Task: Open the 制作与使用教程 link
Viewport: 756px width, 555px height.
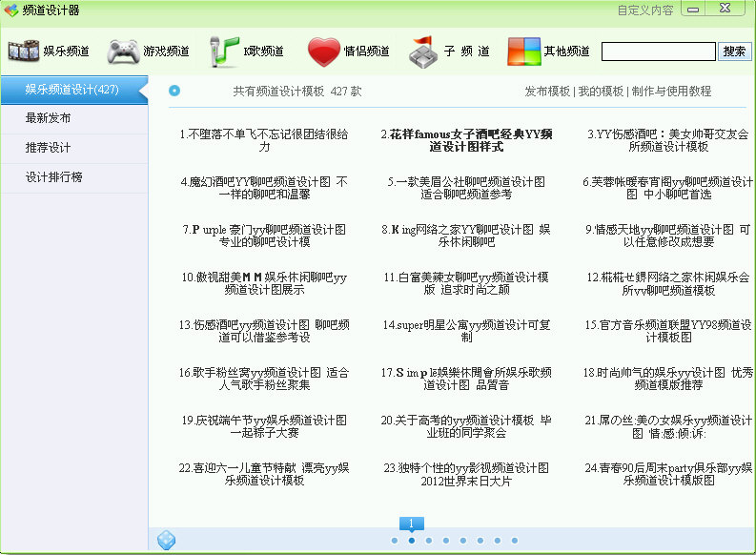Action: point(671,92)
